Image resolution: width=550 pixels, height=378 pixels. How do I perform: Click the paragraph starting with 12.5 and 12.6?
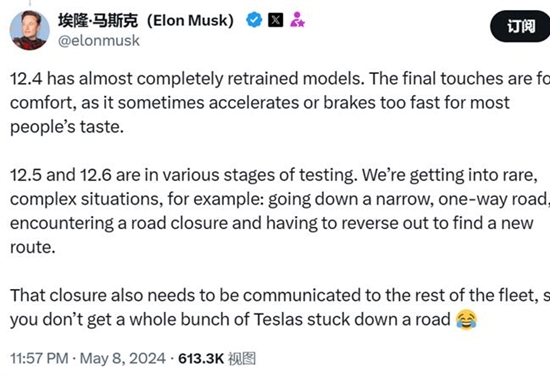[x=280, y=211]
